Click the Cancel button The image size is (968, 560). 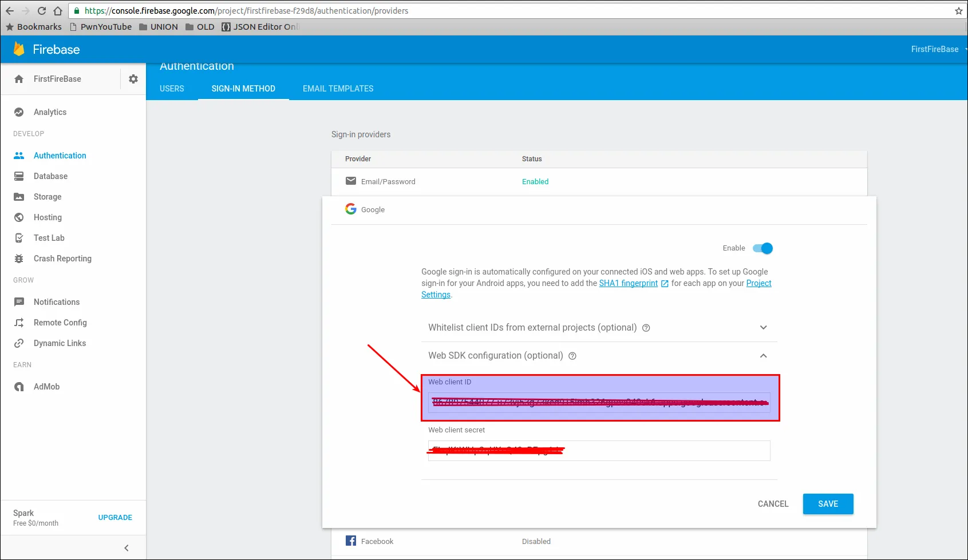(773, 504)
